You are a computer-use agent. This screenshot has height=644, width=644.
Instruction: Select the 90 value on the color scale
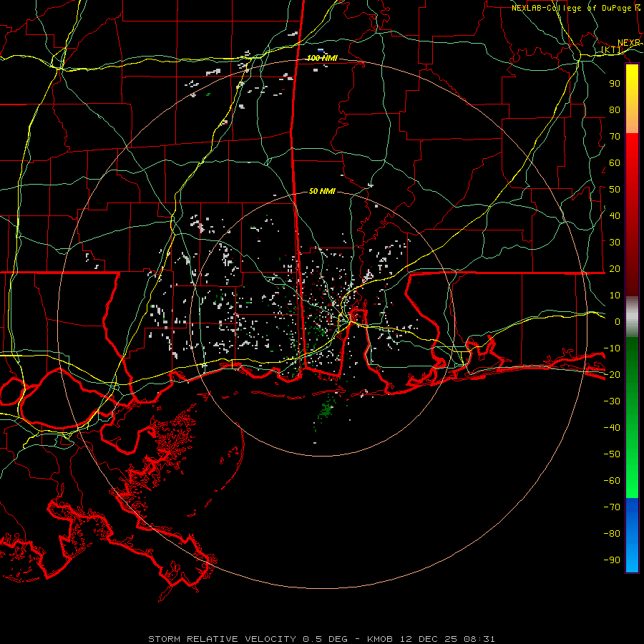[615, 84]
